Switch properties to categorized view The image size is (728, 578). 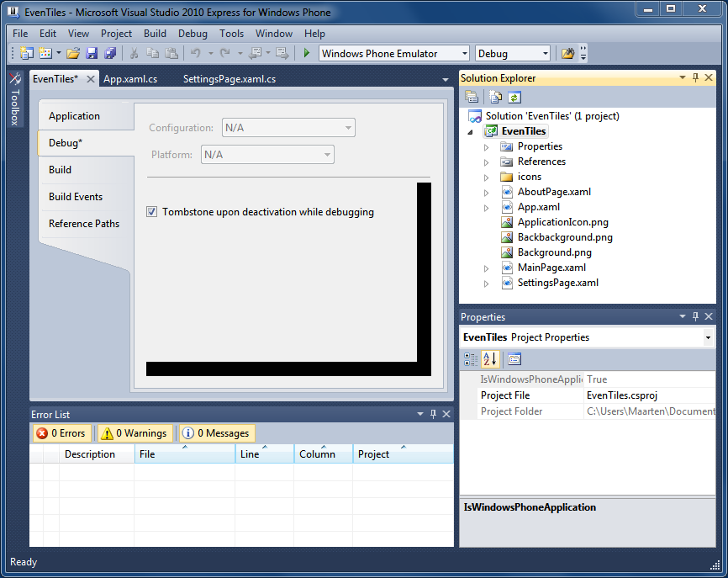coord(471,359)
